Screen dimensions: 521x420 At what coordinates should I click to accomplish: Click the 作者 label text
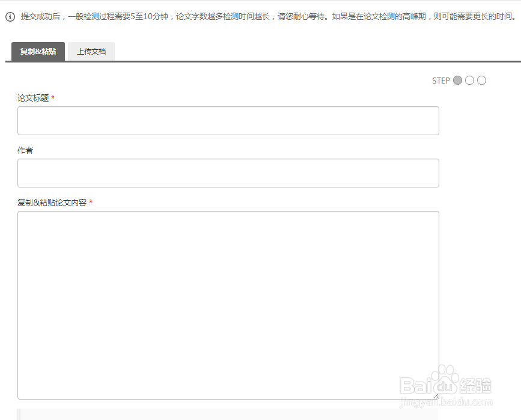(x=25, y=150)
